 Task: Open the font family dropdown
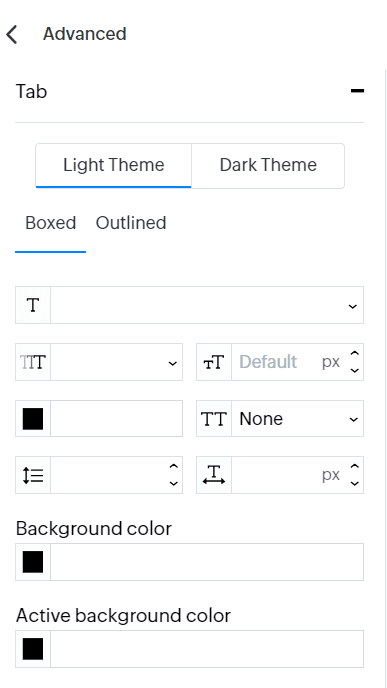coord(207,305)
